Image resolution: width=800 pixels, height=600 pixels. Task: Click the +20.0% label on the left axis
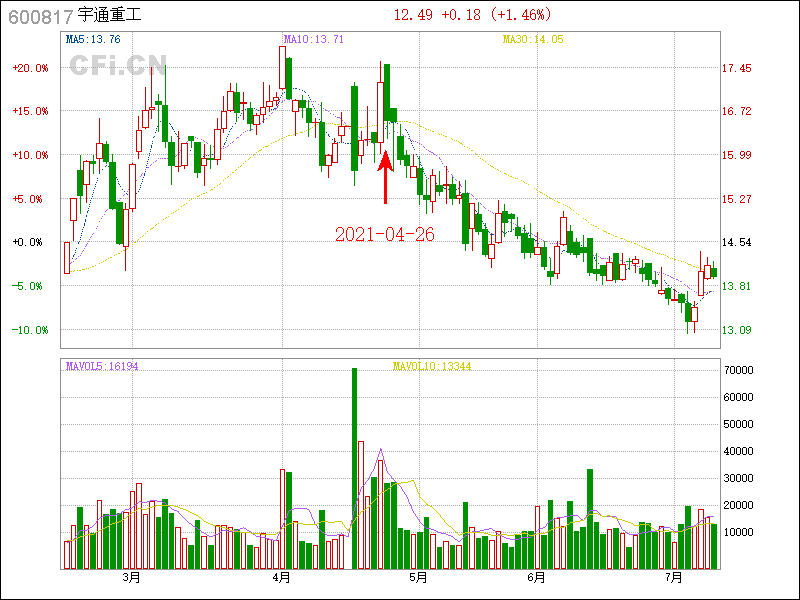[30, 68]
